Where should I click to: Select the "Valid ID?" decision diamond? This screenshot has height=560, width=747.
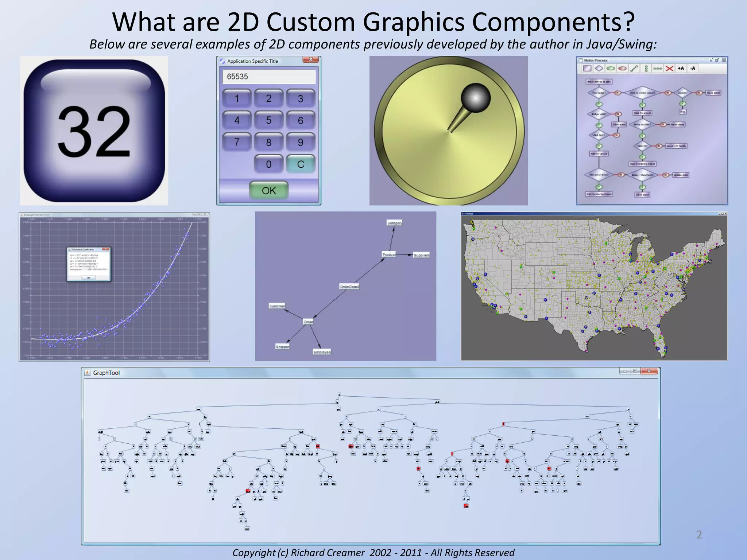(642, 146)
